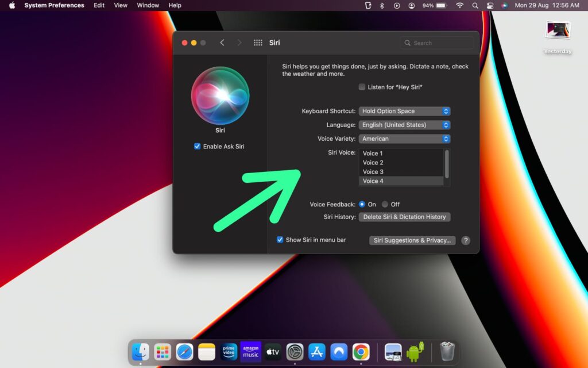Enable Listen for "Hey Siri" checkbox
Image resolution: width=588 pixels, height=368 pixels.
(362, 87)
